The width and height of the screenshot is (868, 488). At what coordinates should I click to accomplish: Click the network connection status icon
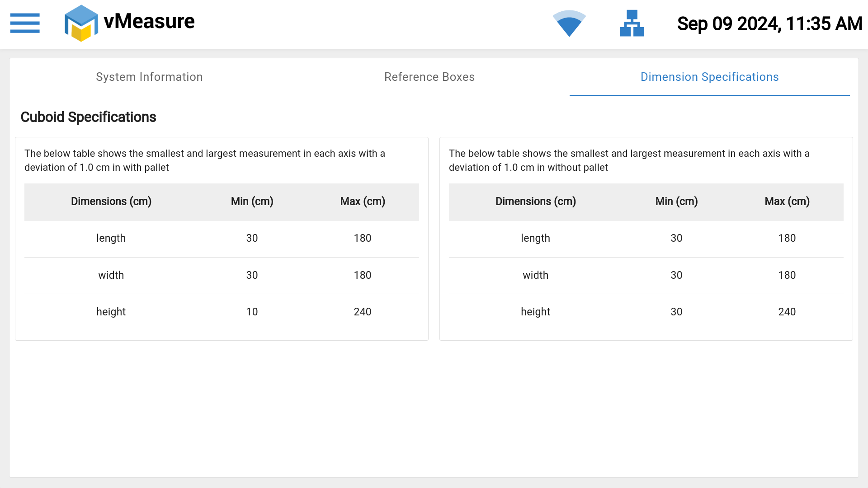pyautogui.click(x=632, y=23)
